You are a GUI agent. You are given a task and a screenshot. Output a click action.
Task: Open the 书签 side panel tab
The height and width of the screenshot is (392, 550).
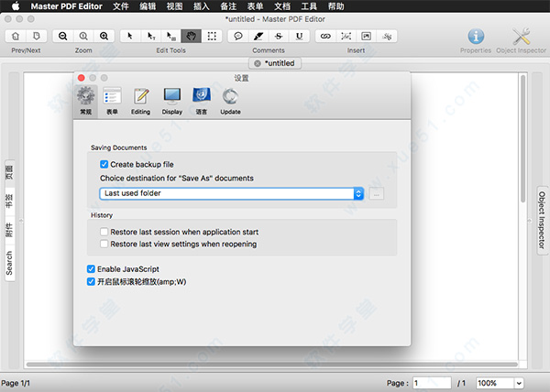point(9,201)
